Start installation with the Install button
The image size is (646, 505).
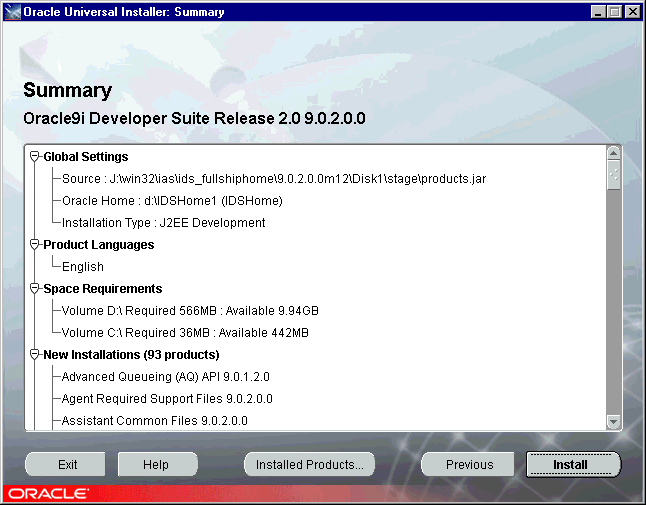[573, 464]
